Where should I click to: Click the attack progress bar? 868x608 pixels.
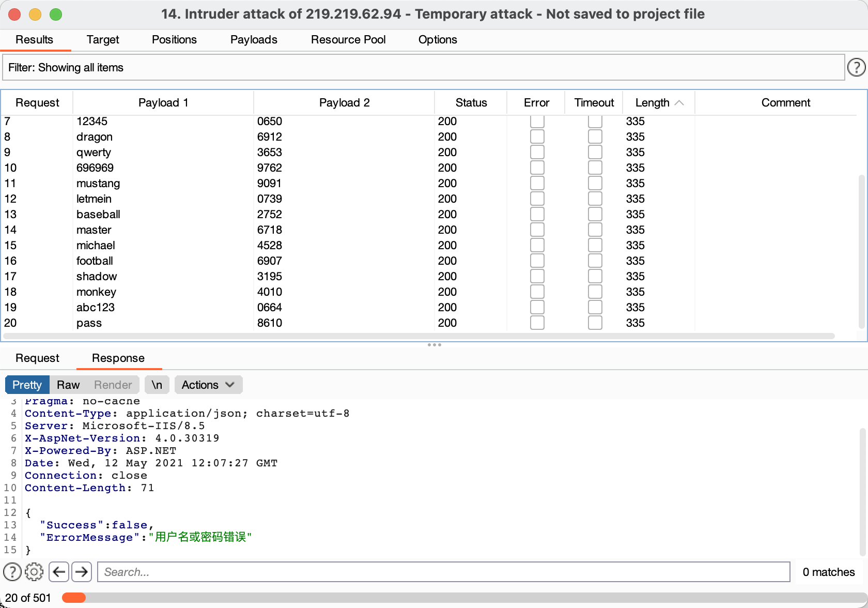(x=463, y=598)
